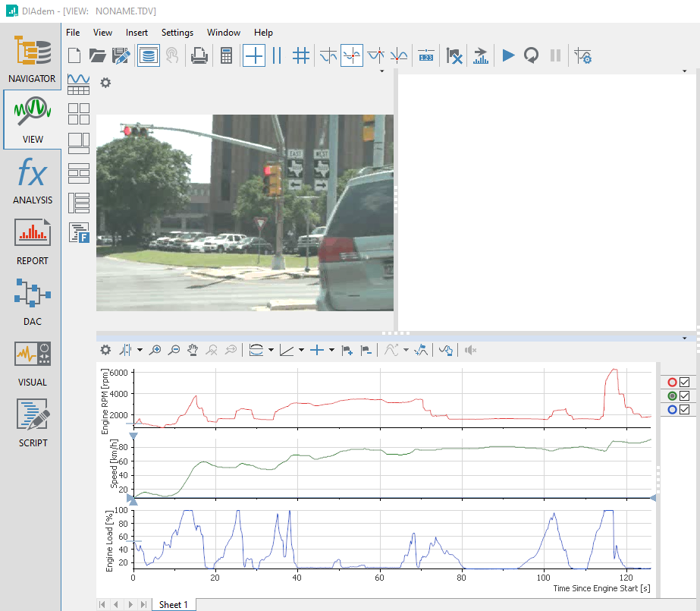Open the ANALYSIS panel
700x611 pixels.
pos(32,182)
